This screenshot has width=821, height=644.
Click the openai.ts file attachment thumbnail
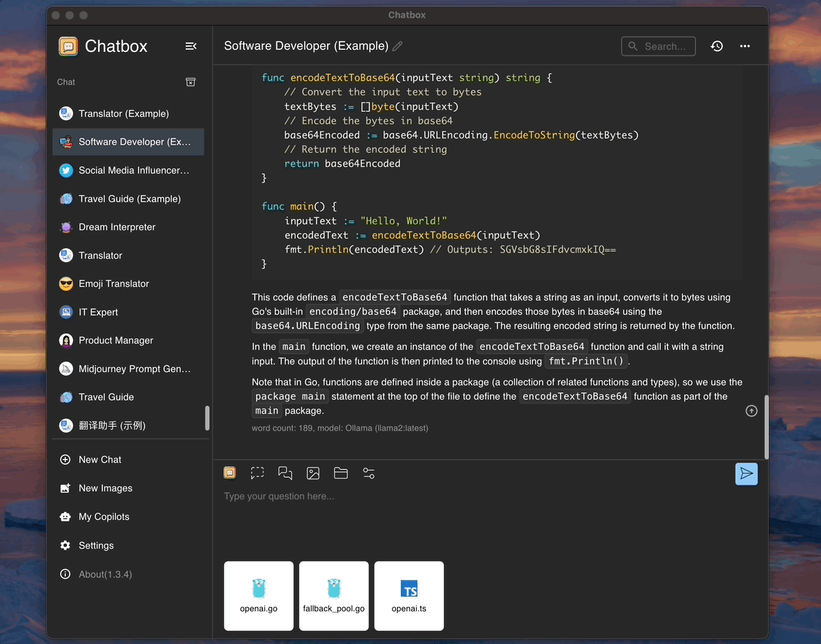(408, 595)
